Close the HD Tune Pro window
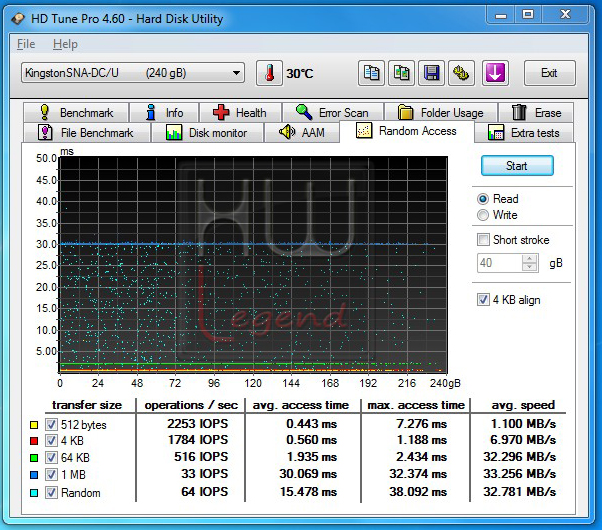602x530 pixels. click(565, 15)
